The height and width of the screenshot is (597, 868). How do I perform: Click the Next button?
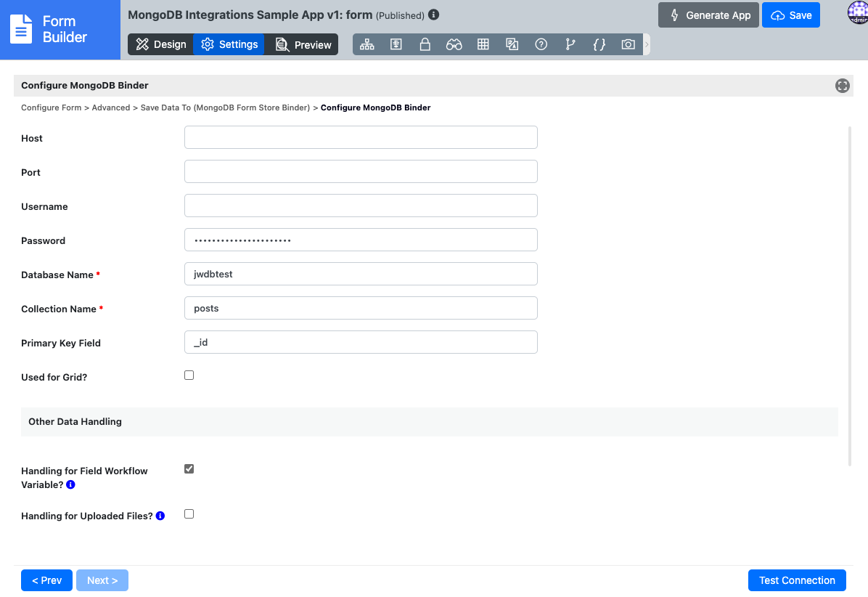102,580
